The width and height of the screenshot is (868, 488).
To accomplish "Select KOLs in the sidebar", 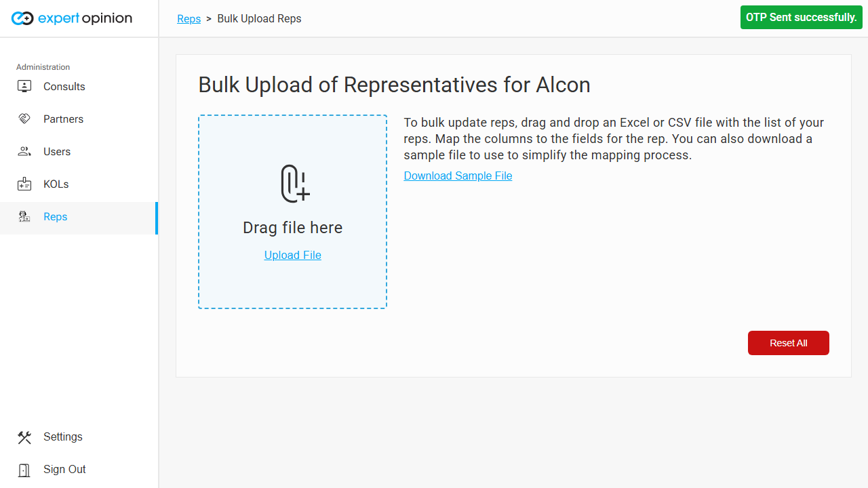I will click(56, 184).
